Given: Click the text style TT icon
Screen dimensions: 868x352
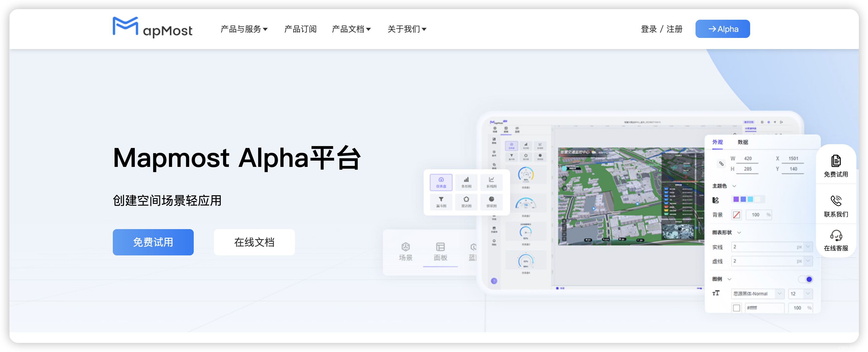Looking at the screenshot, I should (716, 293).
